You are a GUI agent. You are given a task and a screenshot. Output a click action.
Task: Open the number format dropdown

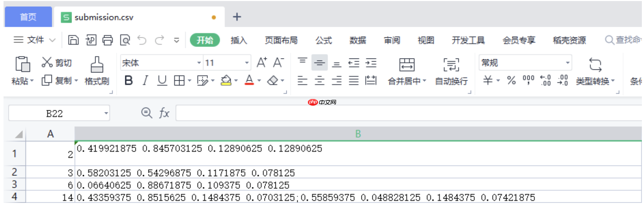coord(567,63)
